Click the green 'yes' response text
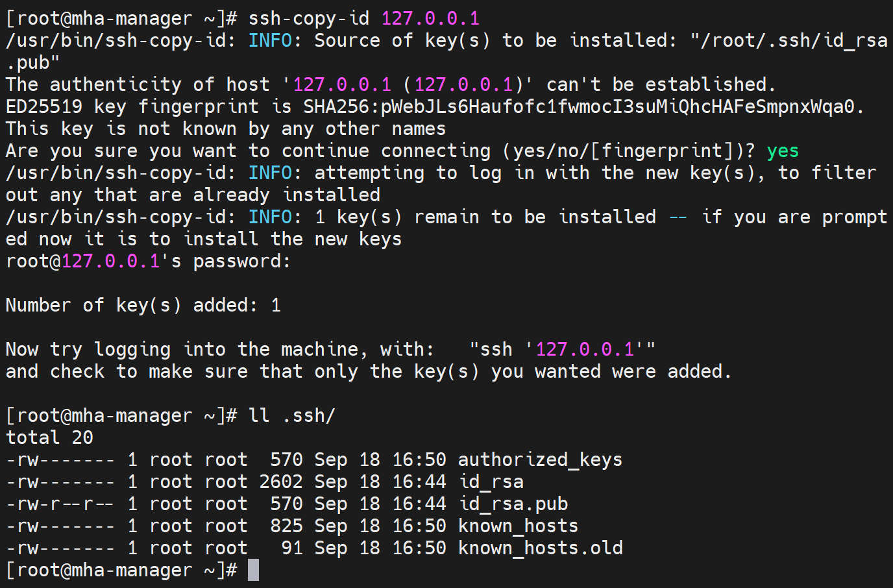 click(783, 151)
